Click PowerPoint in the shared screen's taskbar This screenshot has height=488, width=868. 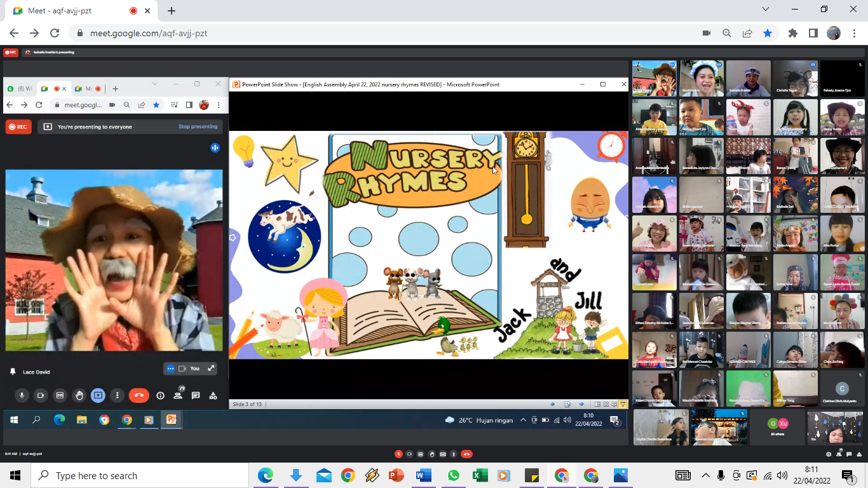(171, 419)
